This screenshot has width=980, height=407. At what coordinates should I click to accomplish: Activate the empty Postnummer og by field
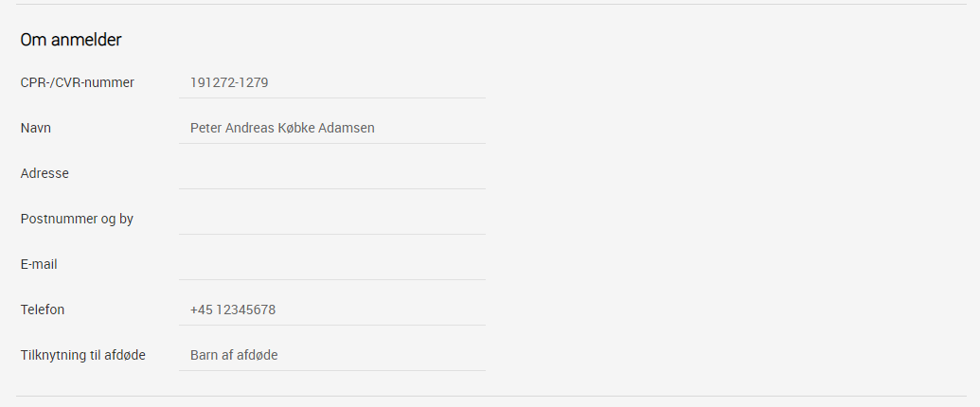coord(332,220)
